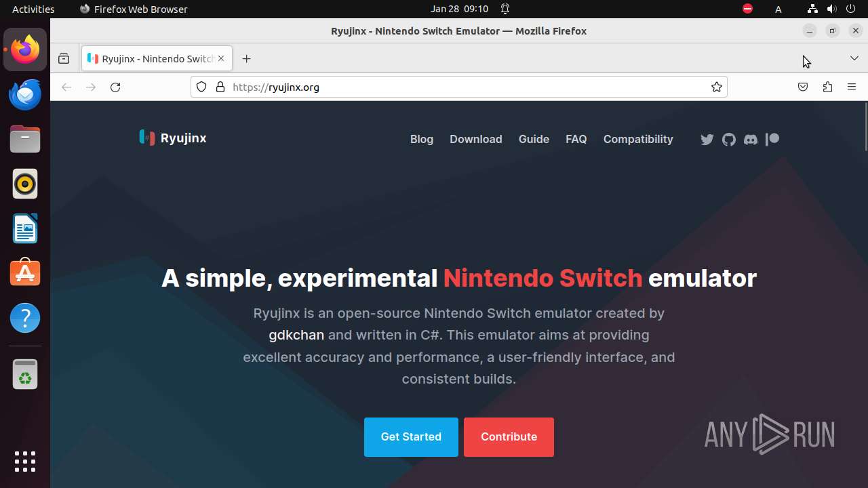Open Ryujinx Patreon page icon
The image size is (868, 488).
click(772, 140)
